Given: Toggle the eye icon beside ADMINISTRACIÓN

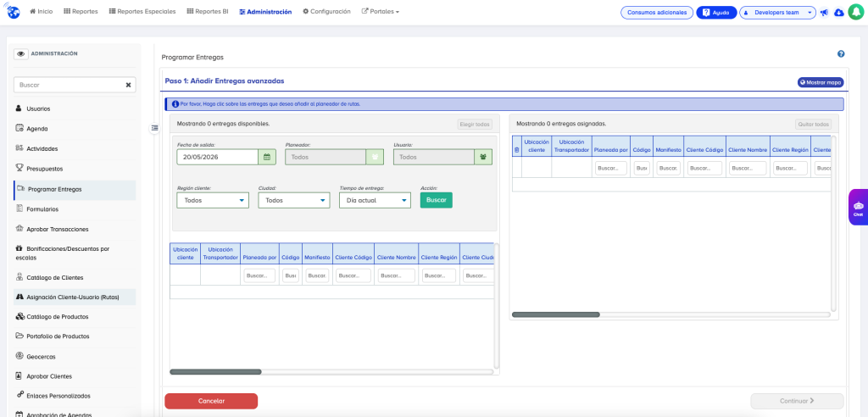Looking at the screenshot, I should coord(21,53).
